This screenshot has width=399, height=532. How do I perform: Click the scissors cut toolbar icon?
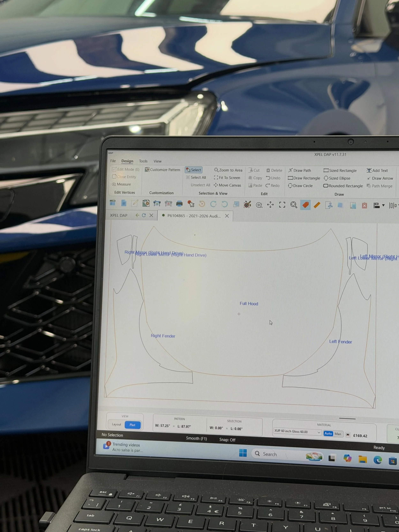point(329,205)
